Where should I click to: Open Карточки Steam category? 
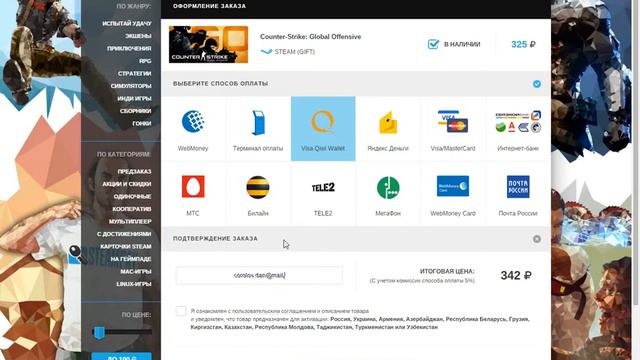pyautogui.click(x=125, y=247)
